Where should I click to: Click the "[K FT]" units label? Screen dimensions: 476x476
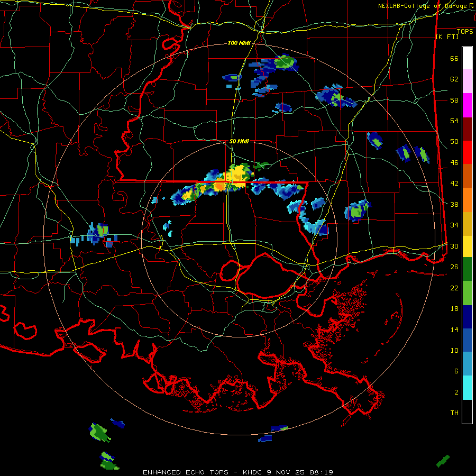click(447, 37)
